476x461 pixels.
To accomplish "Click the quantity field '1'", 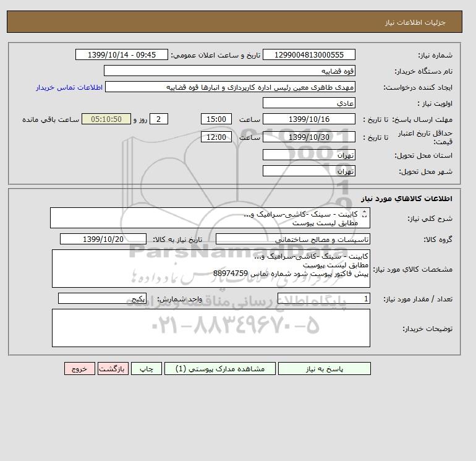I will coord(323,299).
